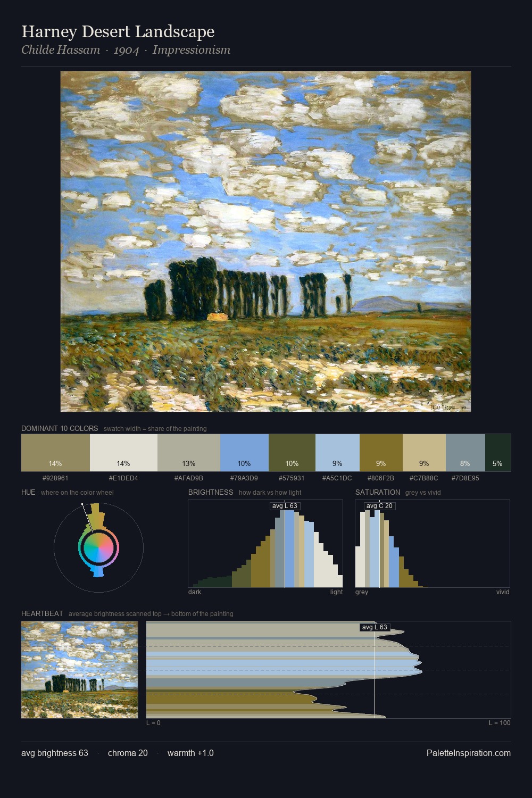Click the HUE section heading

pos(28,492)
